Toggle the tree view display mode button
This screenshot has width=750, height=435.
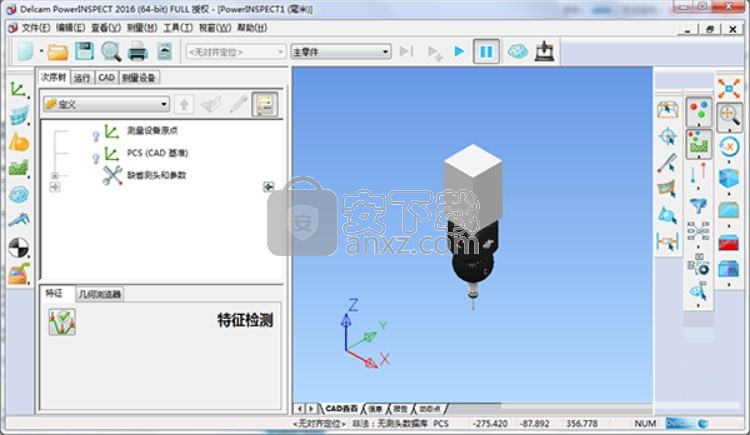coord(265,103)
